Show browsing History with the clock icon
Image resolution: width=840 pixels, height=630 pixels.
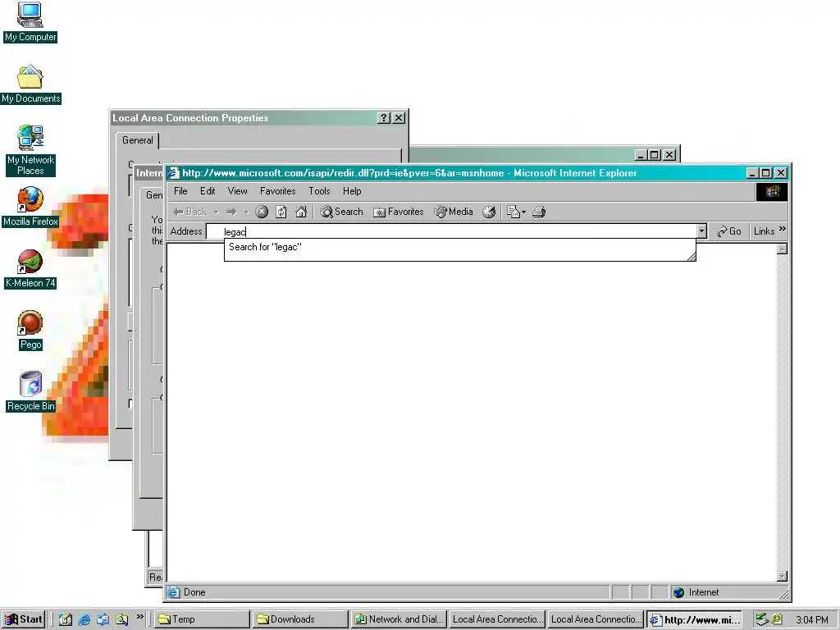pos(489,212)
